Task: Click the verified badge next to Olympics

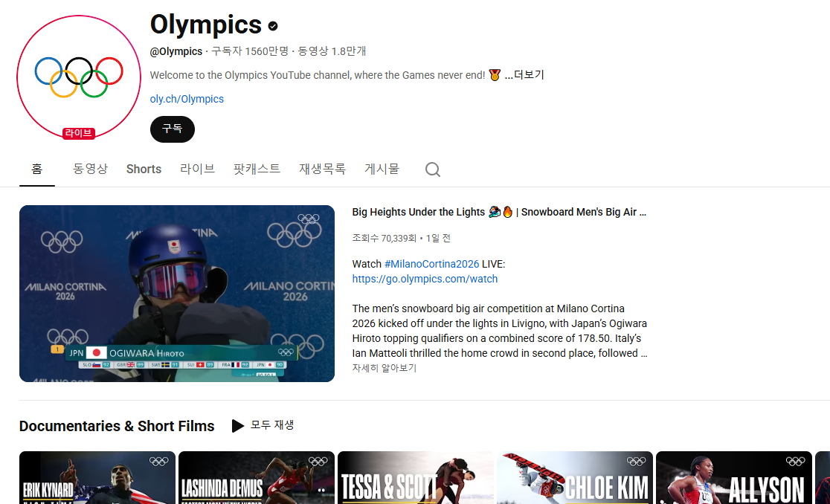Action: [273, 26]
